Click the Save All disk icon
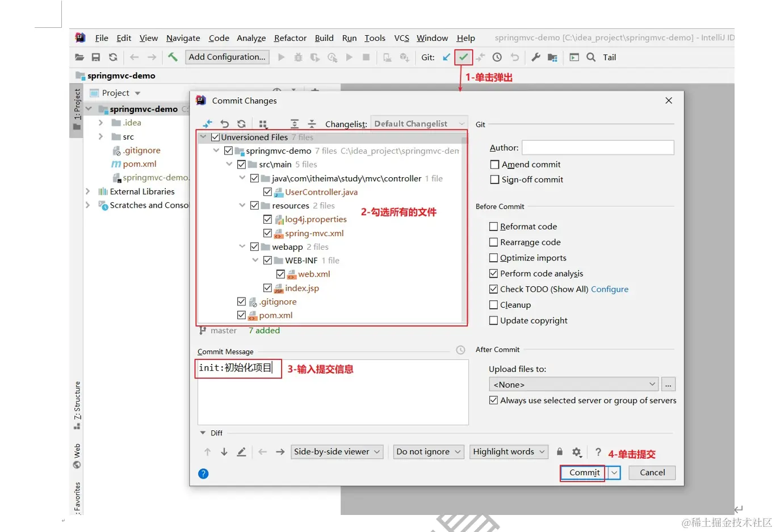The width and height of the screenshot is (776, 532). [96, 57]
